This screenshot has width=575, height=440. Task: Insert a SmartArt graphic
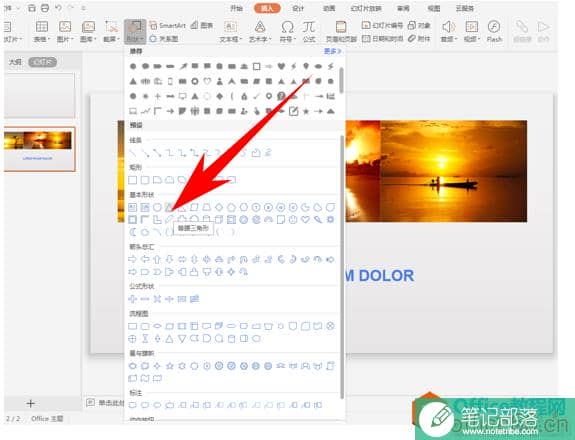pyautogui.click(x=168, y=25)
